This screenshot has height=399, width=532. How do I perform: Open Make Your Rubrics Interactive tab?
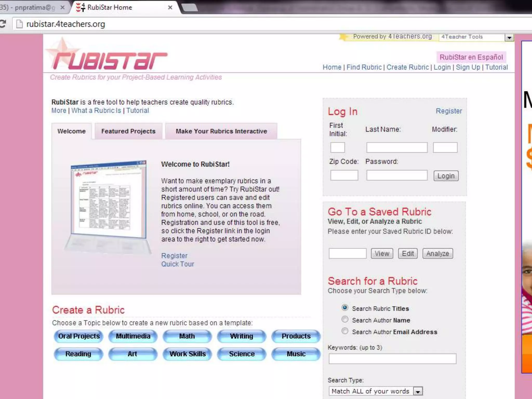point(221,131)
